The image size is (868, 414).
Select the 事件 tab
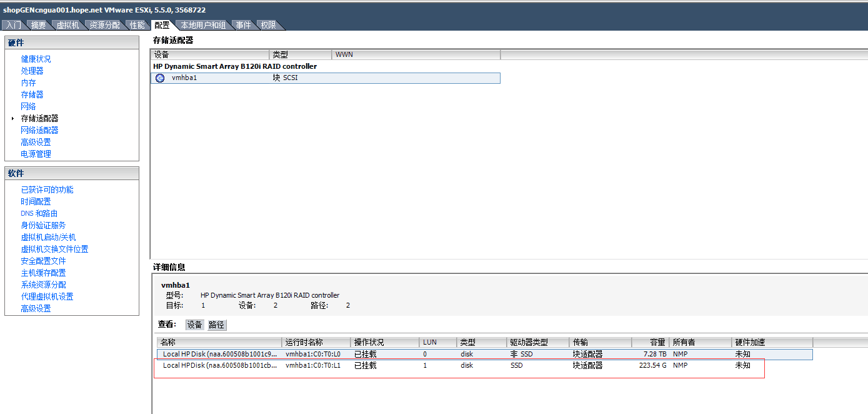click(x=243, y=25)
